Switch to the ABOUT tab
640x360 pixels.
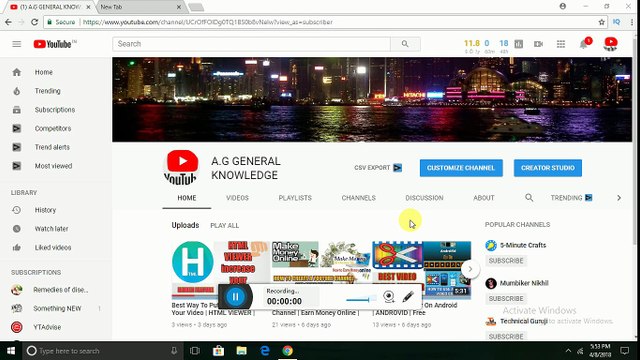tap(484, 198)
